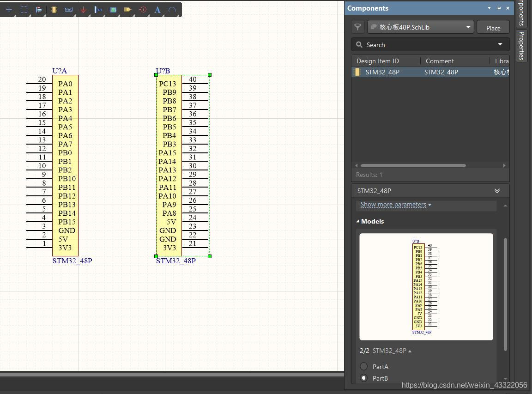Select the U?A designator text
Viewport: 532px width, 394px height.
[60, 71]
